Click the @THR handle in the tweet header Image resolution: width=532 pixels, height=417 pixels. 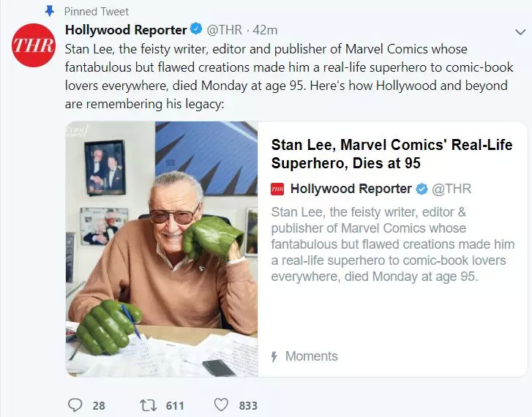pos(225,30)
